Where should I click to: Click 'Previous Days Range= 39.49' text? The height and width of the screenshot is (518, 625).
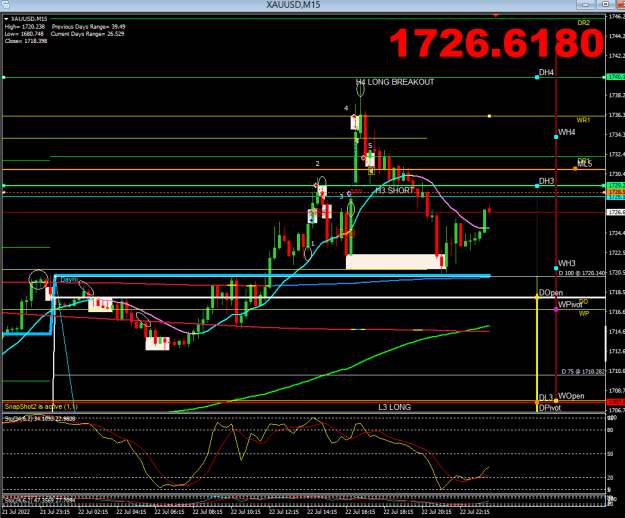88,27
